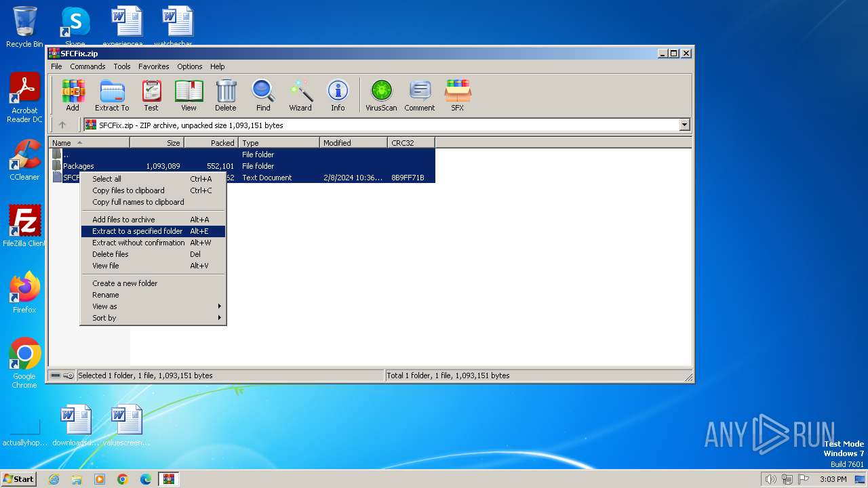Click the Find toolbar icon

263,95
